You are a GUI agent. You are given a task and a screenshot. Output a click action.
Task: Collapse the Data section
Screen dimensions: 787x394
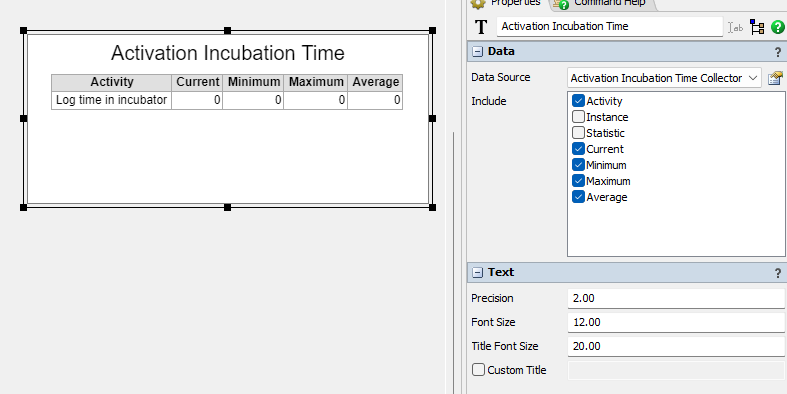[x=478, y=52]
